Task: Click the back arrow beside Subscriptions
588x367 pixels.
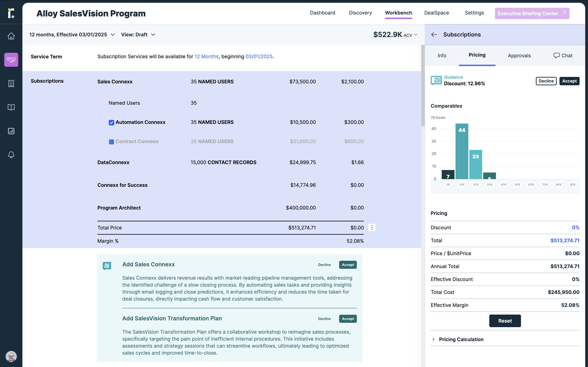Action: click(x=434, y=35)
